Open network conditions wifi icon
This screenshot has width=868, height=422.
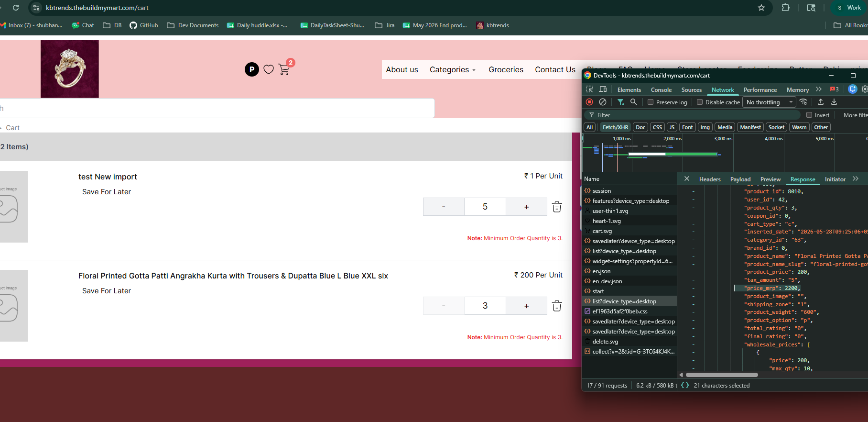click(x=803, y=102)
